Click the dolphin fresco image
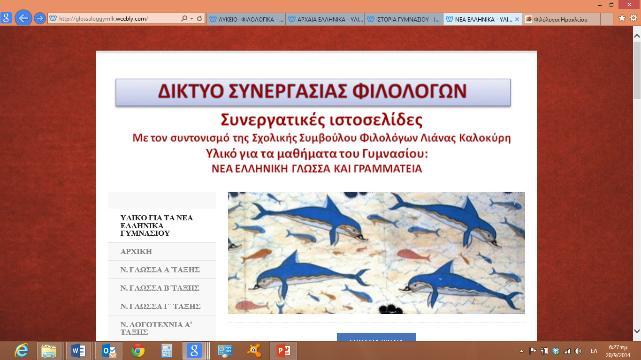 point(376,253)
